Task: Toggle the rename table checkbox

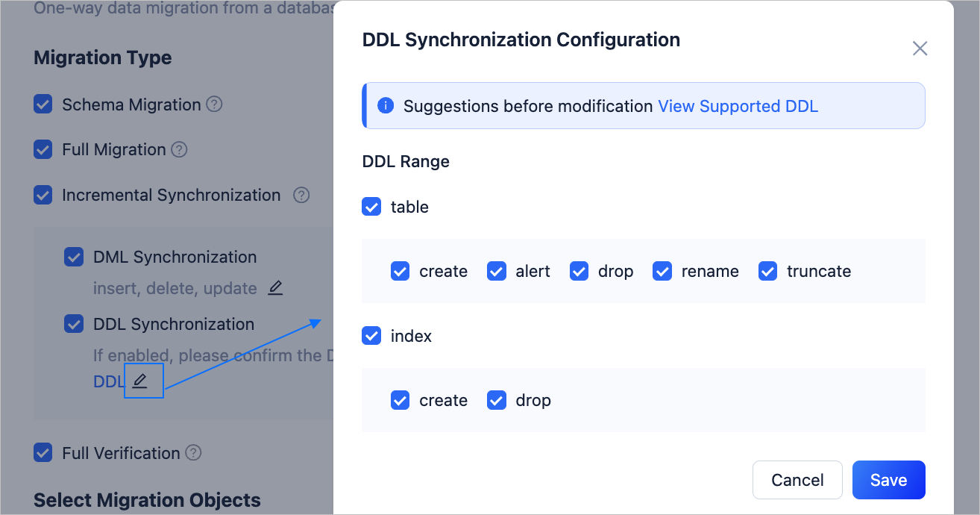Action: pyautogui.click(x=662, y=271)
